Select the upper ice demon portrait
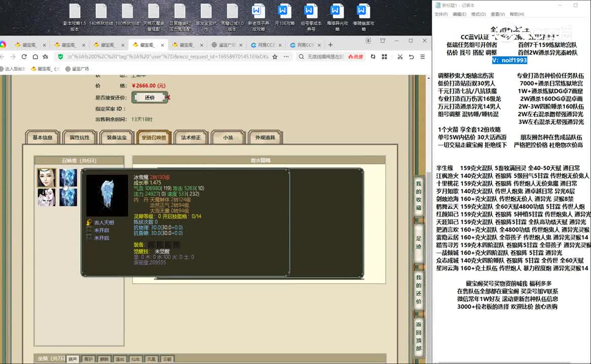591x364 pixels. click(68, 177)
